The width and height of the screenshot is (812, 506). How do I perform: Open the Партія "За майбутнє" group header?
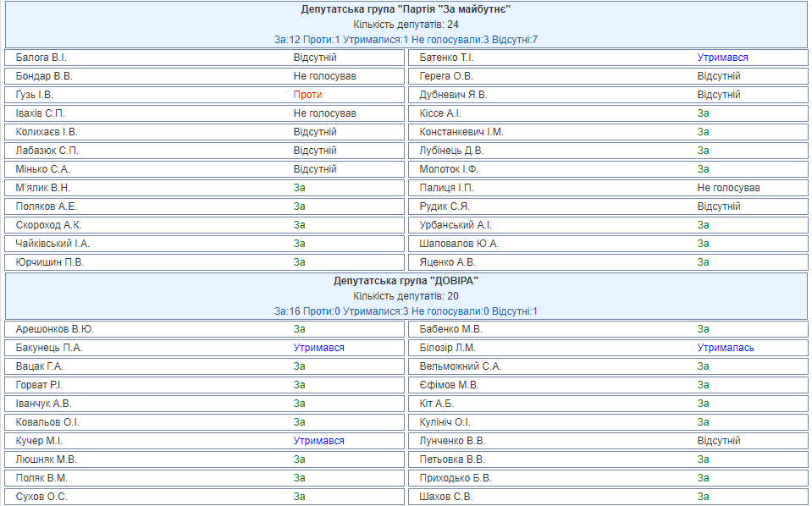click(x=406, y=9)
